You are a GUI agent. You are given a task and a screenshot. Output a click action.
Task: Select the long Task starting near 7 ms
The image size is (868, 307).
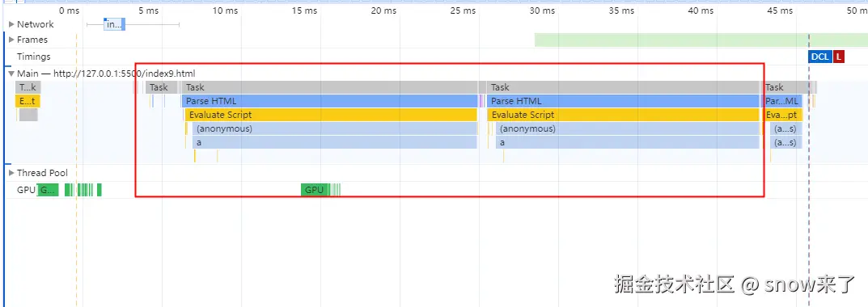pyautogui.click(x=329, y=87)
